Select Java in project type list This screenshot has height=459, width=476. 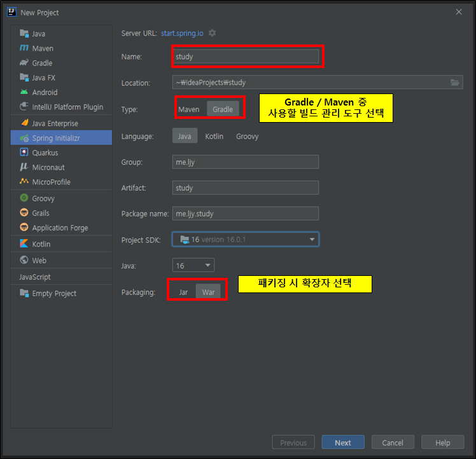(61, 34)
